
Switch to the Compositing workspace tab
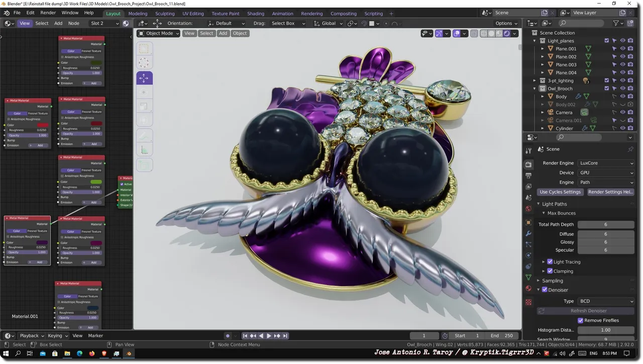click(344, 14)
